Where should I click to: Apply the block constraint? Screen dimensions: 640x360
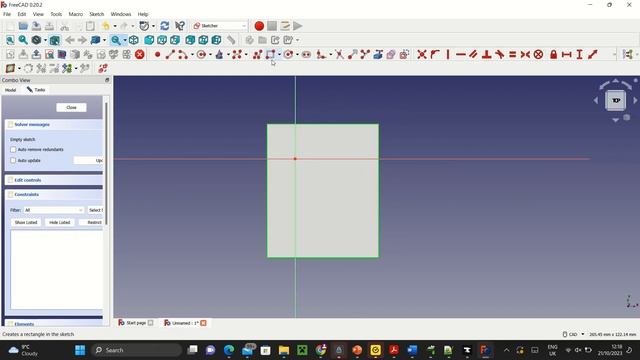(538, 54)
